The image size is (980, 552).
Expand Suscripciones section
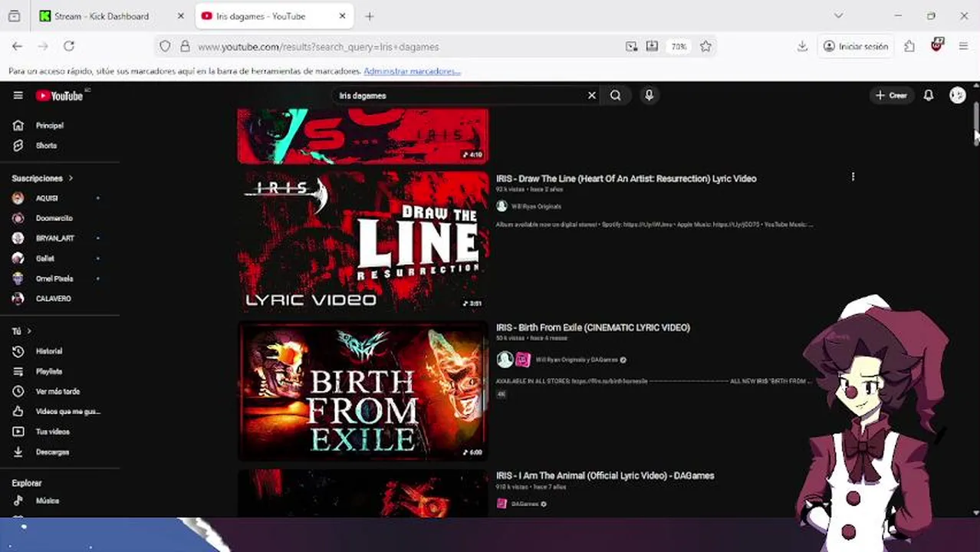click(x=42, y=178)
